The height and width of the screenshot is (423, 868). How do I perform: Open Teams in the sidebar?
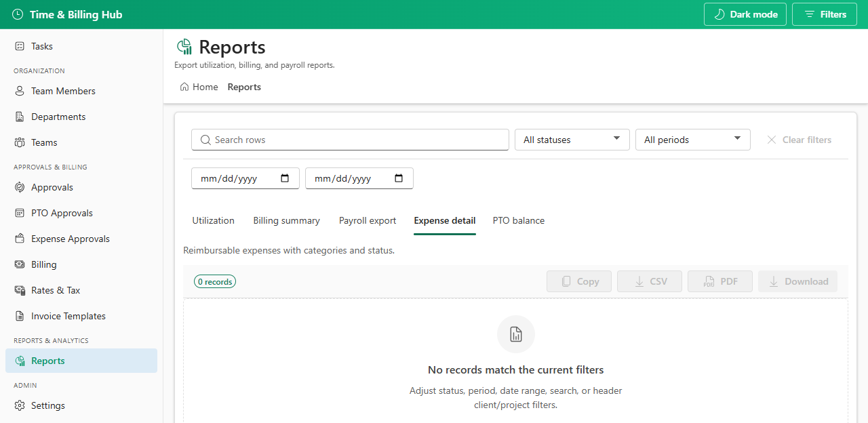click(81, 142)
